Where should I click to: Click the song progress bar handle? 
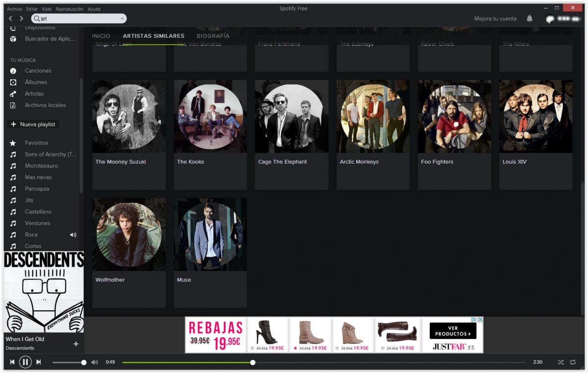coord(253,362)
